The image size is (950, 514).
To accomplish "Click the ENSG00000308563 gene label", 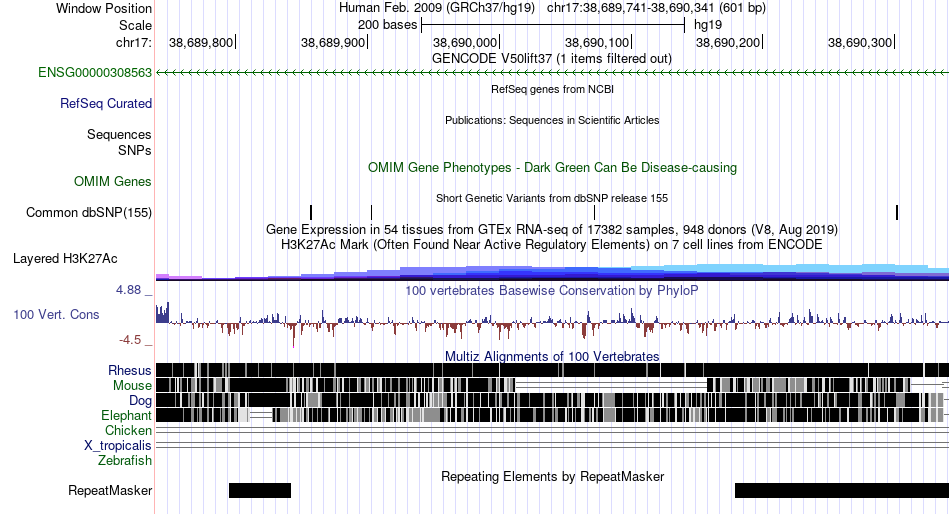I will pos(95,73).
